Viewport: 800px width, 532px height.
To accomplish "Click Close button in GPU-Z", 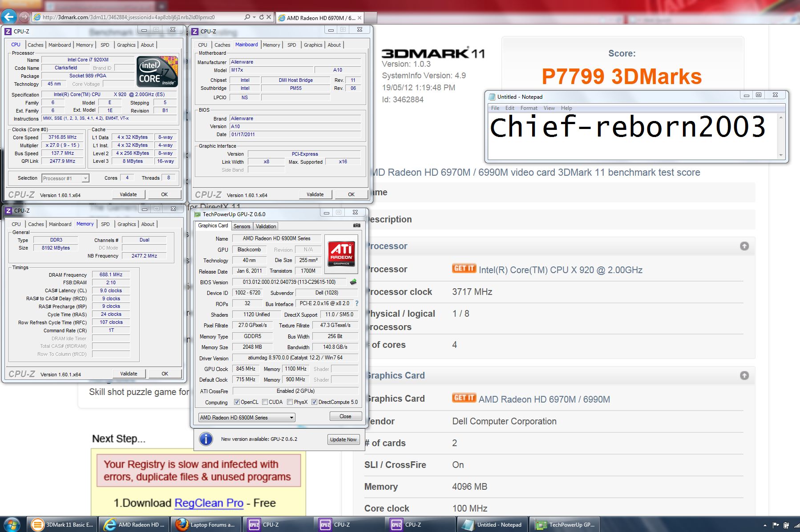I will click(345, 416).
